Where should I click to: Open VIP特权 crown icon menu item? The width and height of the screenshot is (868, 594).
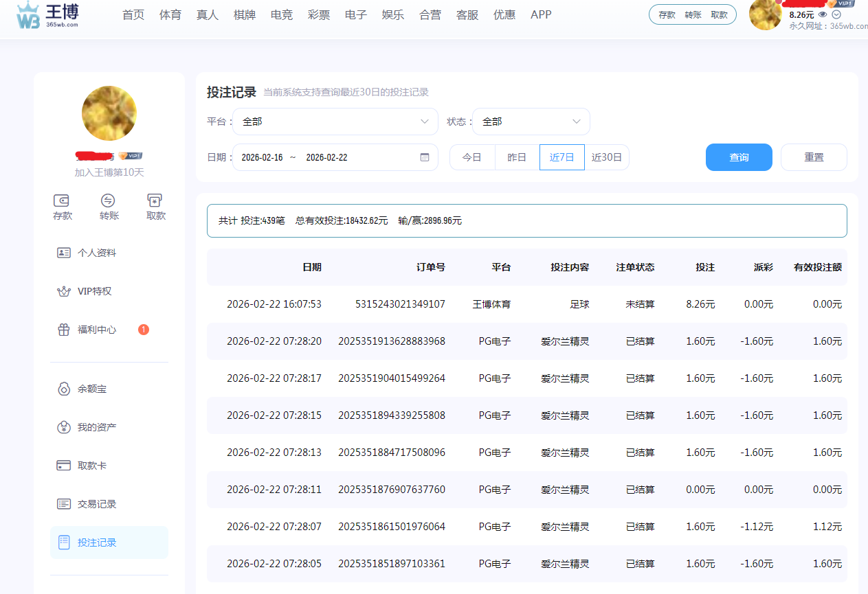coord(64,291)
